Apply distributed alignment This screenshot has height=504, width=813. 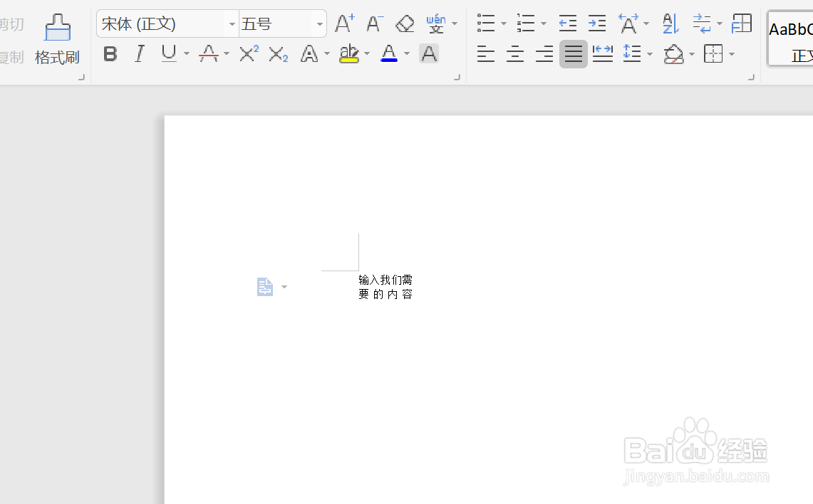[x=603, y=54]
